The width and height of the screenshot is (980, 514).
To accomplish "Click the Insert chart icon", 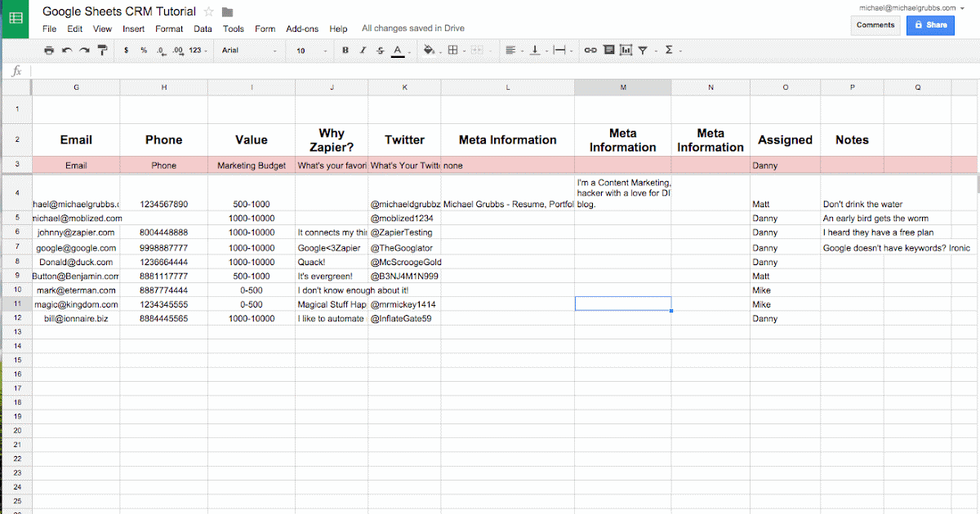I will [626, 51].
